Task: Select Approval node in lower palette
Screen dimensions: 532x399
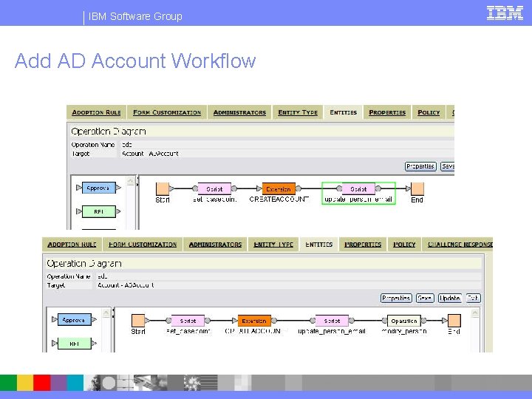Action: click(x=75, y=320)
